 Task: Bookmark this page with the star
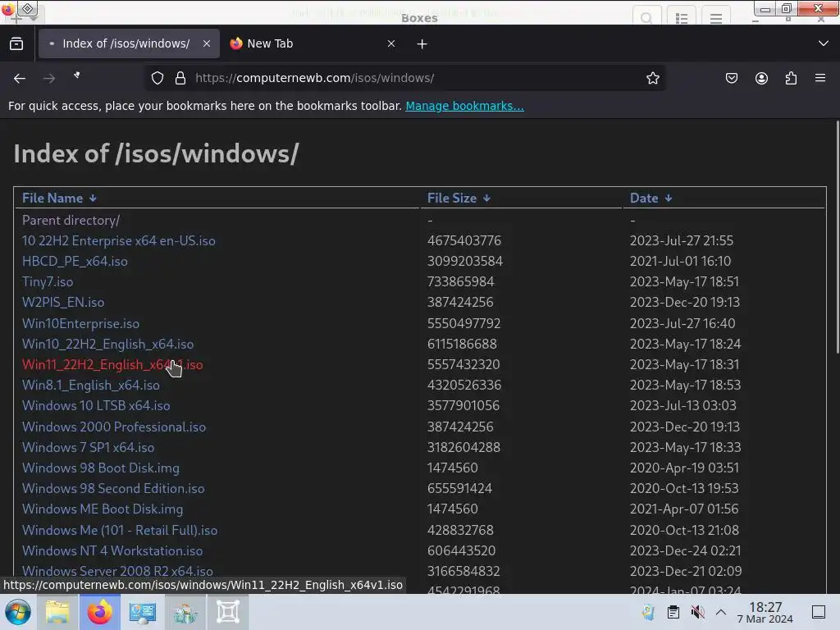tap(652, 78)
